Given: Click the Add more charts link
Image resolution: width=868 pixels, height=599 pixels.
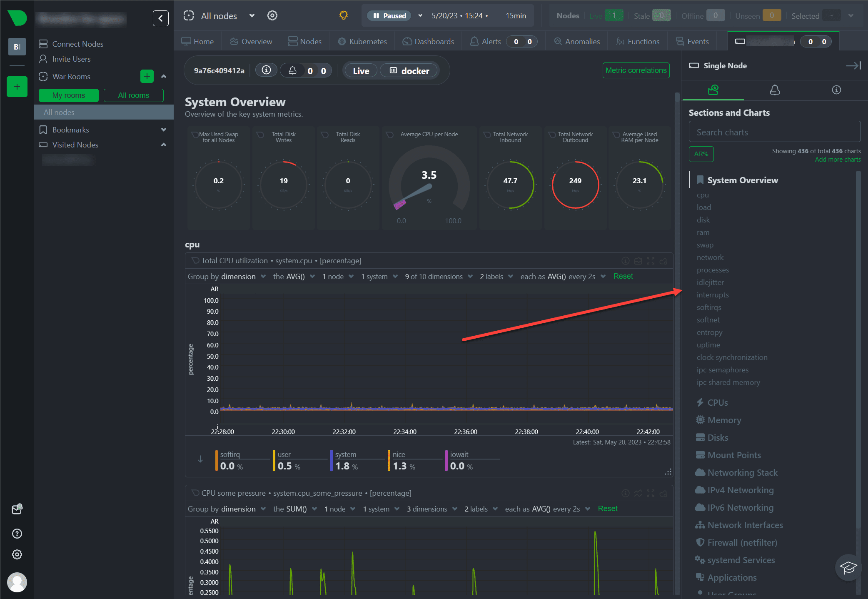Looking at the screenshot, I should pyautogui.click(x=837, y=160).
